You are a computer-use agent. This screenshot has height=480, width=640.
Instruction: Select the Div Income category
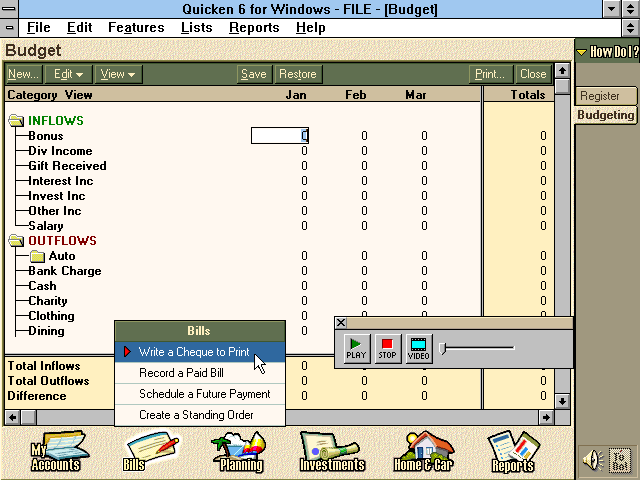60,151
